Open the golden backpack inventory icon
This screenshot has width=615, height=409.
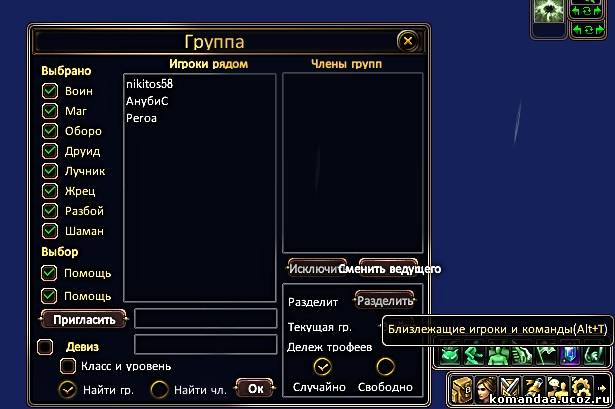click(462, 390)
